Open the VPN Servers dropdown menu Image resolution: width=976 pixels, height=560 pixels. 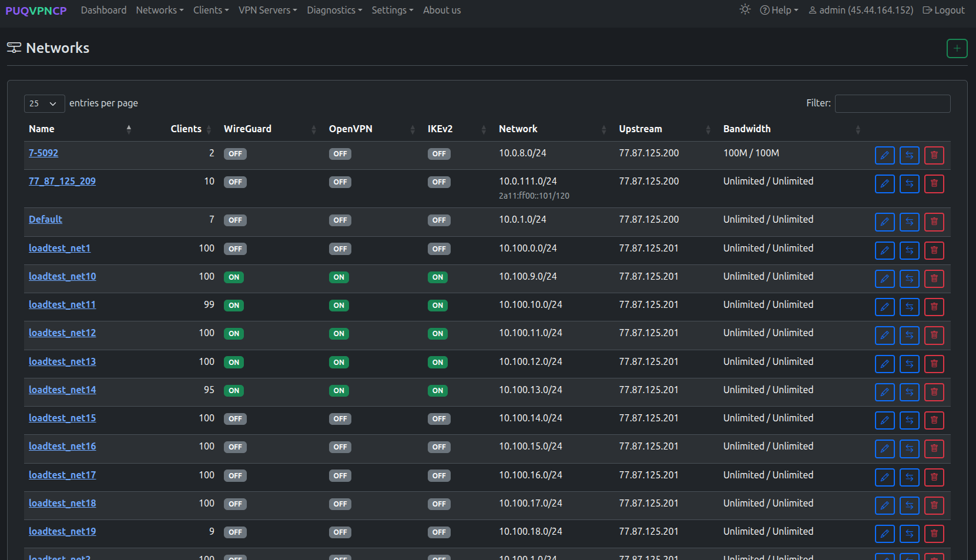tap(268, 10)
